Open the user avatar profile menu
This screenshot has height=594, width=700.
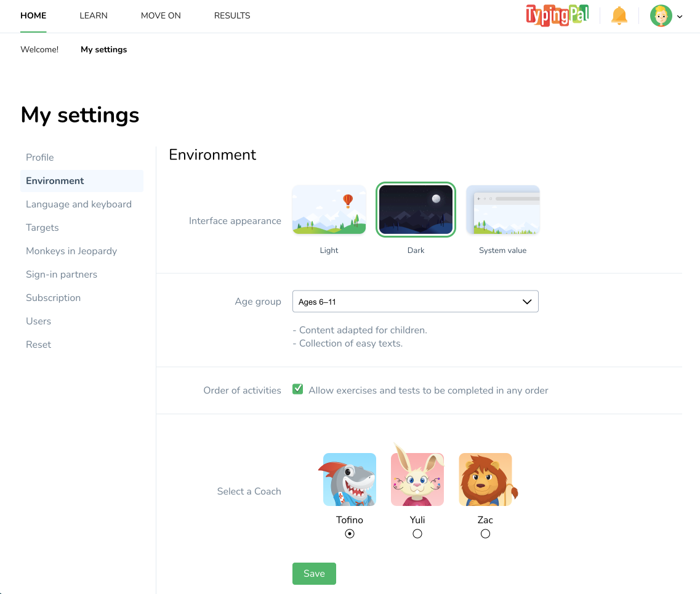661,16
